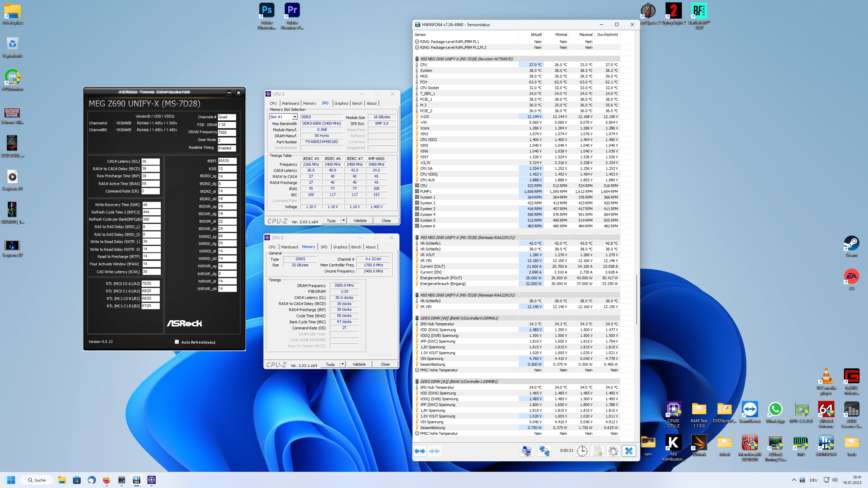Switch to Mainboard tab in upper CPU-Z
The width and height of the screenshot is (868, 488).
click(x=290, y=103)
